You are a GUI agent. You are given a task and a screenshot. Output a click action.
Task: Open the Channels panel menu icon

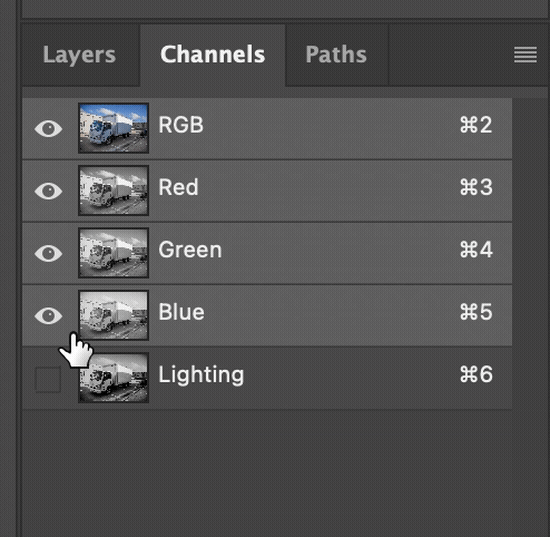pos(525,55)
